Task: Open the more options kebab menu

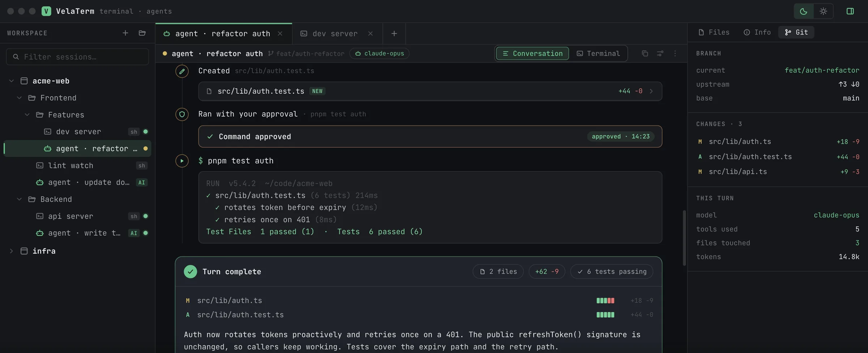Action: click(675, 54)
